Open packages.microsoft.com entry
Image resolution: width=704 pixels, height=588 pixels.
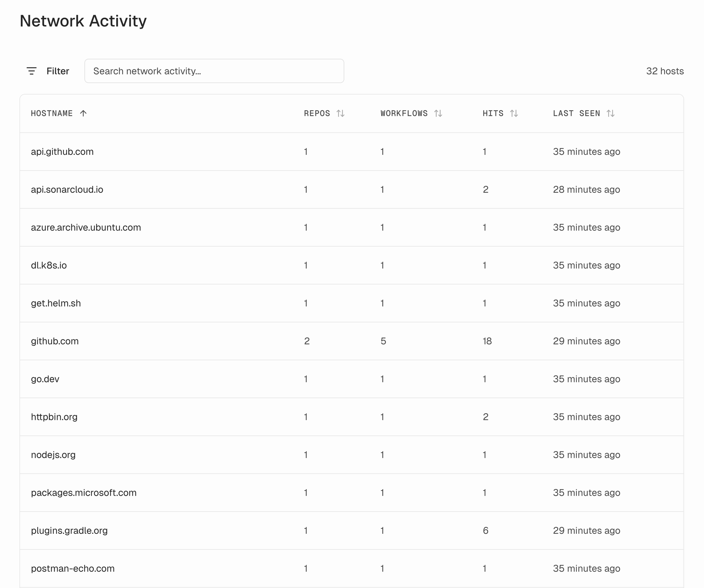(84, 493)
